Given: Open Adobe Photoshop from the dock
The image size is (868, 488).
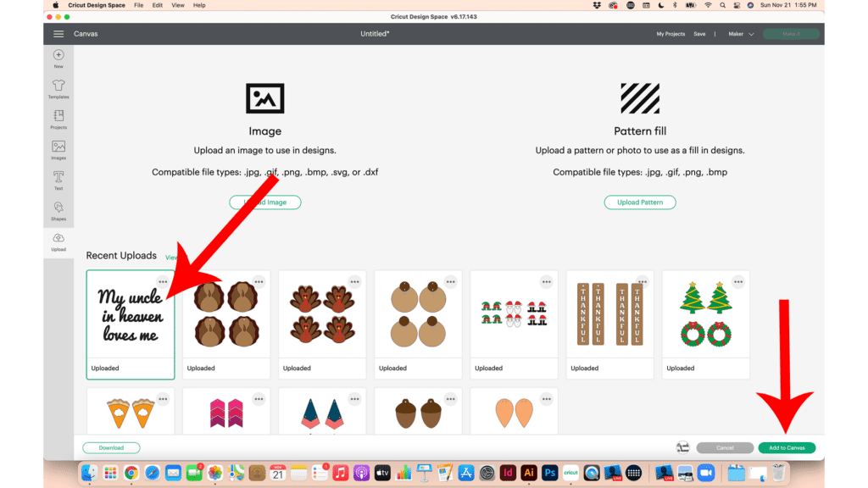Looking at the screenshot, I should [x=549, y=473].
